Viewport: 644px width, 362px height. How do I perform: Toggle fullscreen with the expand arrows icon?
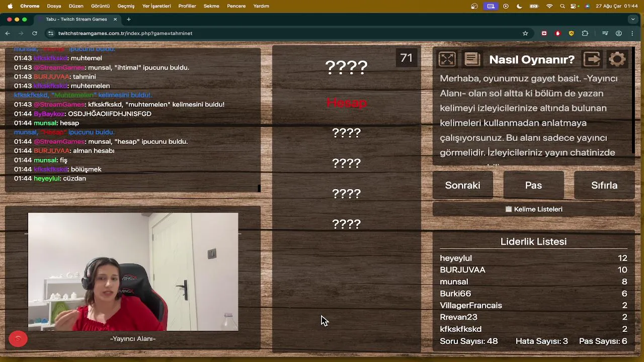[447, 59]
